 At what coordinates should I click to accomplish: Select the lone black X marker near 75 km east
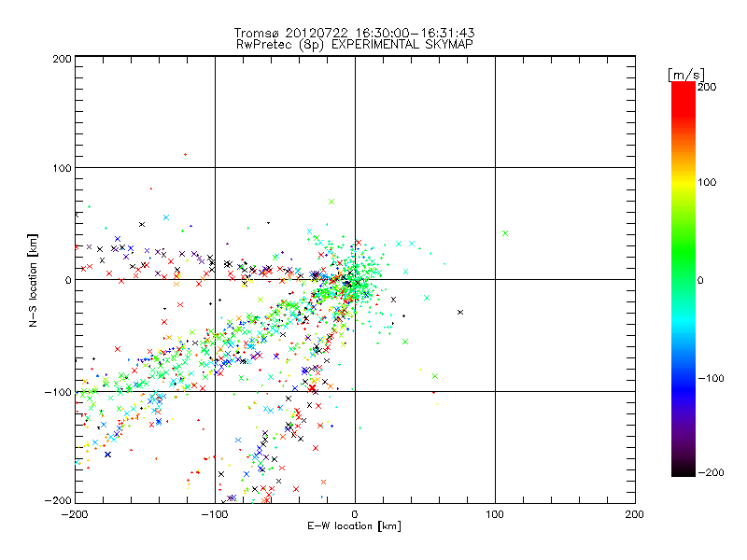[460, 313]
